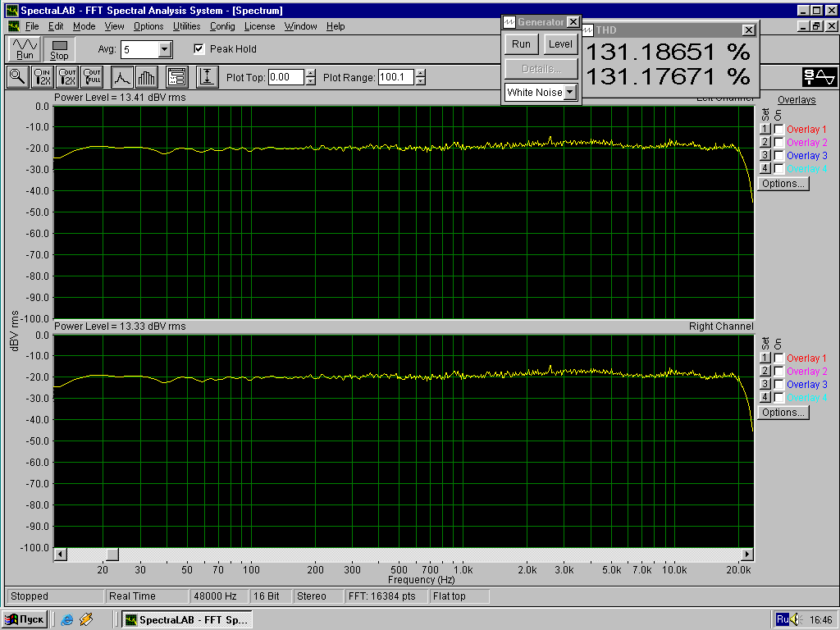Open the Avg count dropdown
The height and width of the screenshot is (630, 840).
[x=164, y=49]
